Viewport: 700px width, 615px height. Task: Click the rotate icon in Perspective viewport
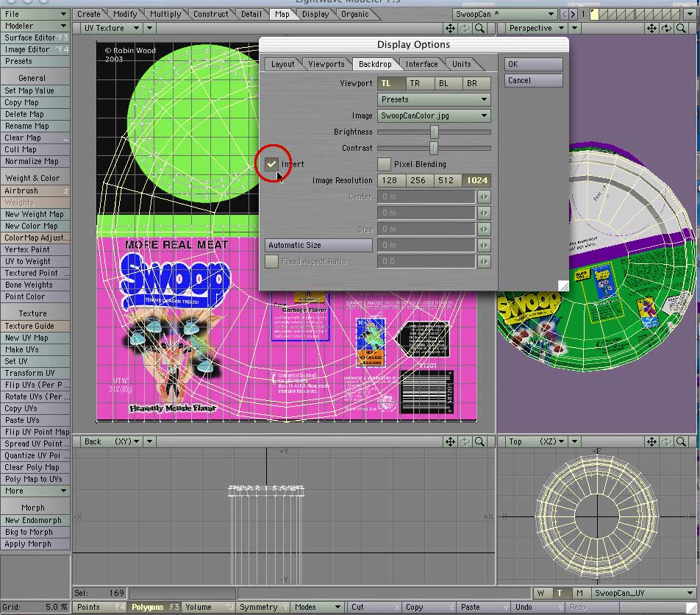point(666,28)
